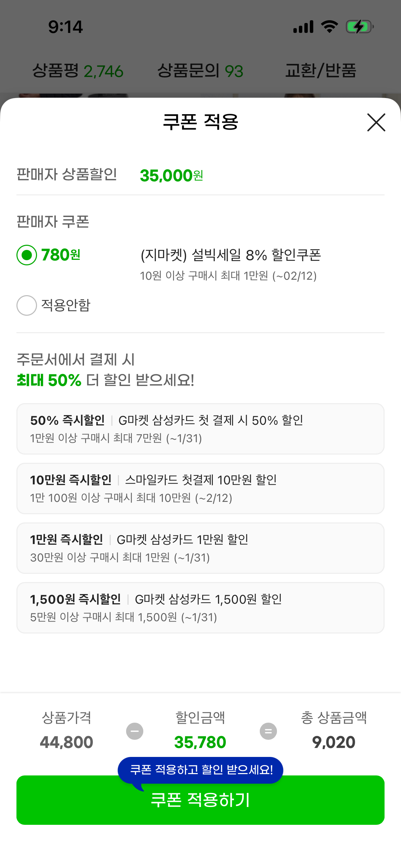Tap the cellular signal bars icon
This screenshot has width=401, height=868.
pos(303,26)
